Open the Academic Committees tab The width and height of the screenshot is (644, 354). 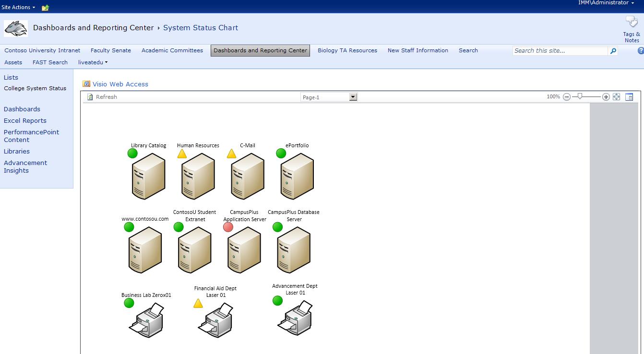[172, 50]
